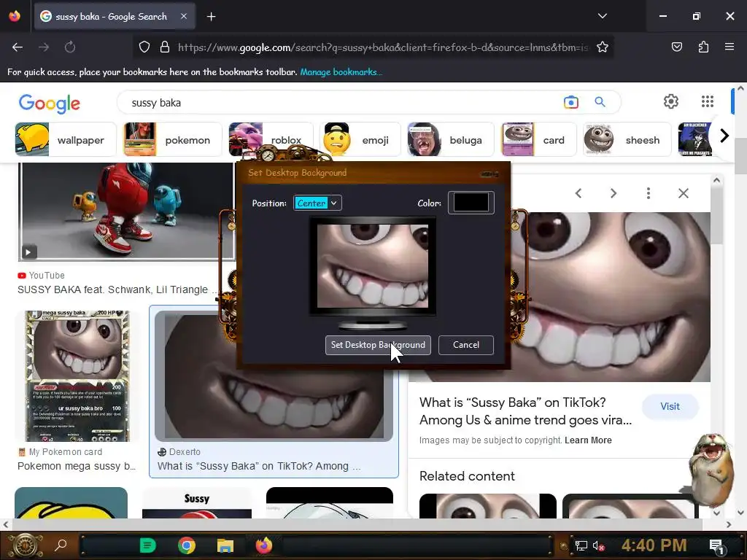Reload the page with the refresh icon
The height and width of the screenshot is (560, 747).
(70, 47)
